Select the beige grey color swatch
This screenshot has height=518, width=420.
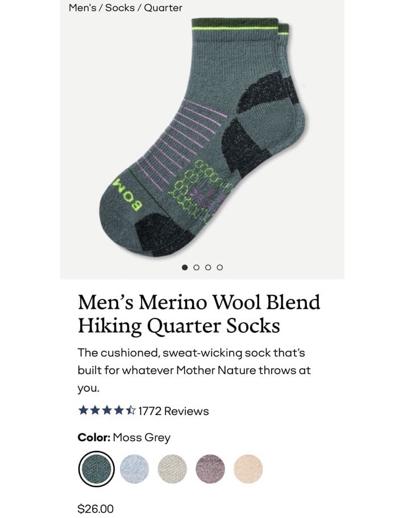(x=172, y=469)
